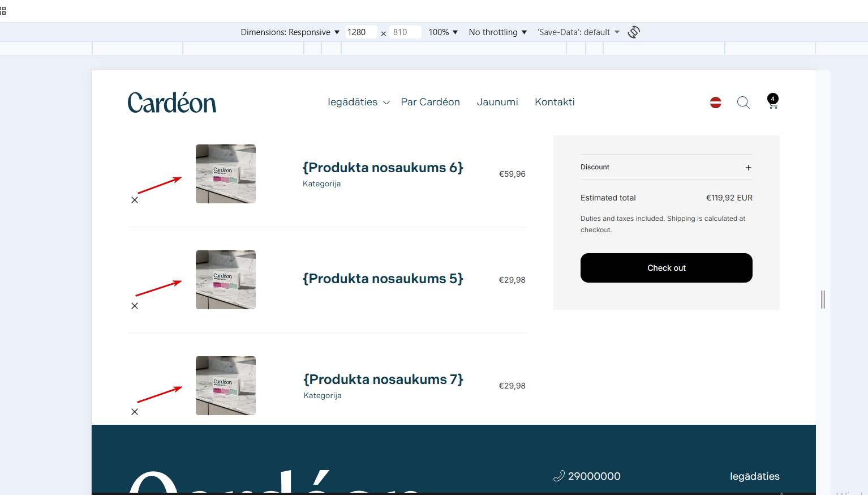The height and width of the screenshot is (495, 868).
Task: Click the Check out button
Action: click(667, 268)
